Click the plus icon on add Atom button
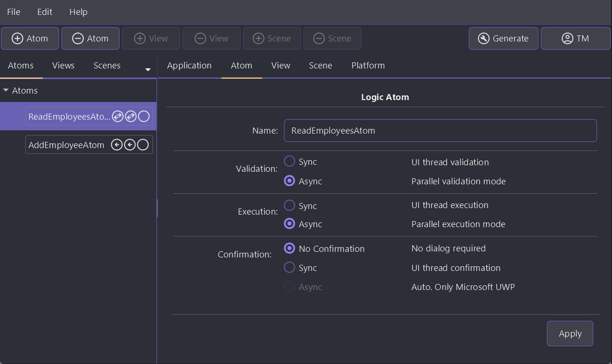Image resolution: width=612 pixels, height=364 pixels. click(x=17, y=39)
